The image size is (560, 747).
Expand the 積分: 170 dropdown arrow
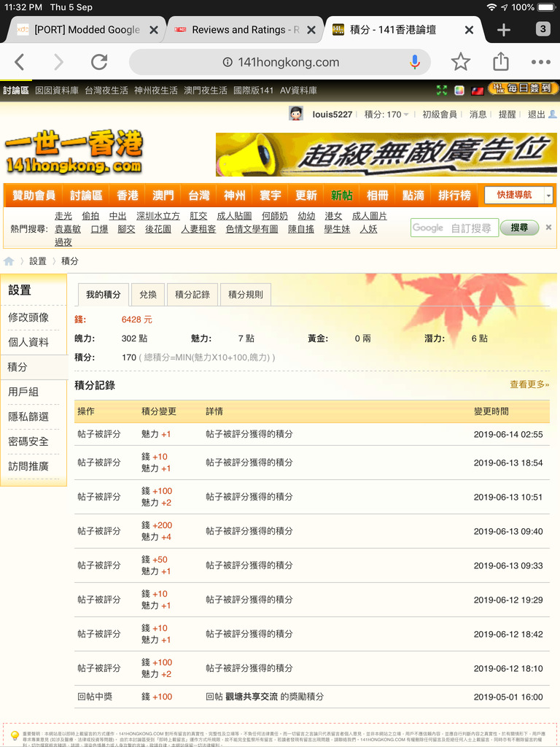coord(406,115)
